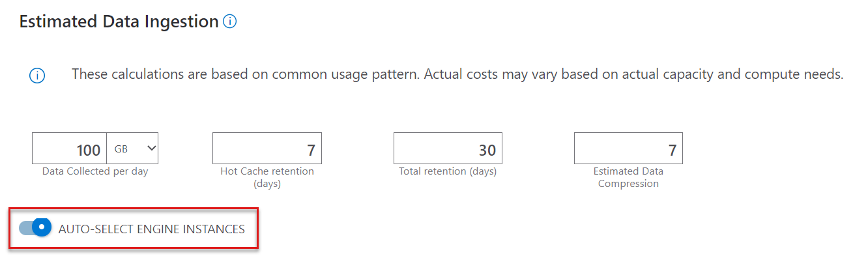The image size is (868, 258).
Task: Click the Hot Cache retention field
Action: 267,149
